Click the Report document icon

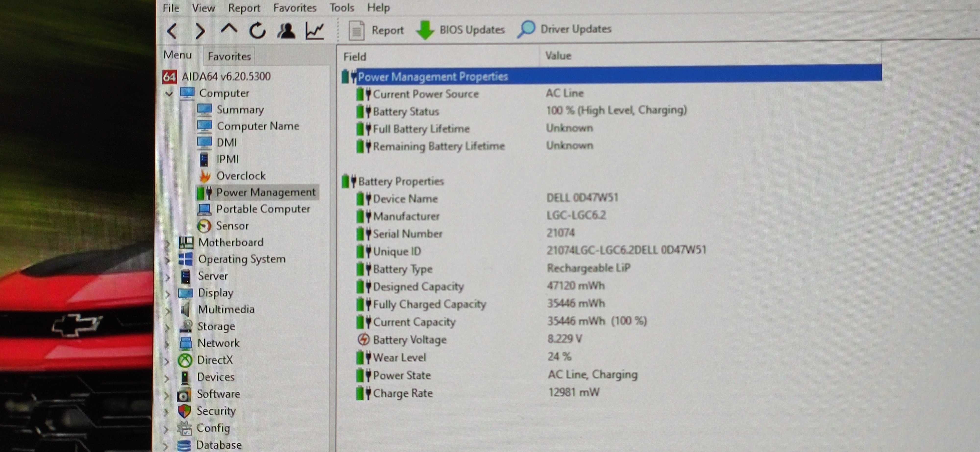(356, 30)
